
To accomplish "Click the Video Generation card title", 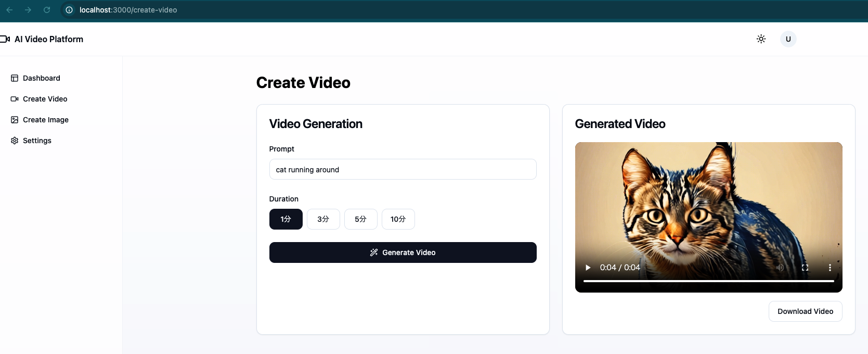I will tap(316, 124).
